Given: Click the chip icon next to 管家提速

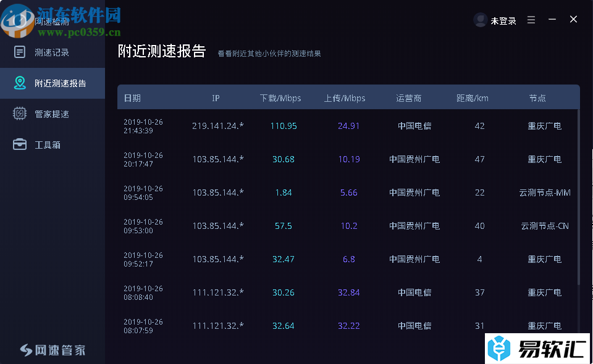Looking at the screenshot, I should pos(20,114).
